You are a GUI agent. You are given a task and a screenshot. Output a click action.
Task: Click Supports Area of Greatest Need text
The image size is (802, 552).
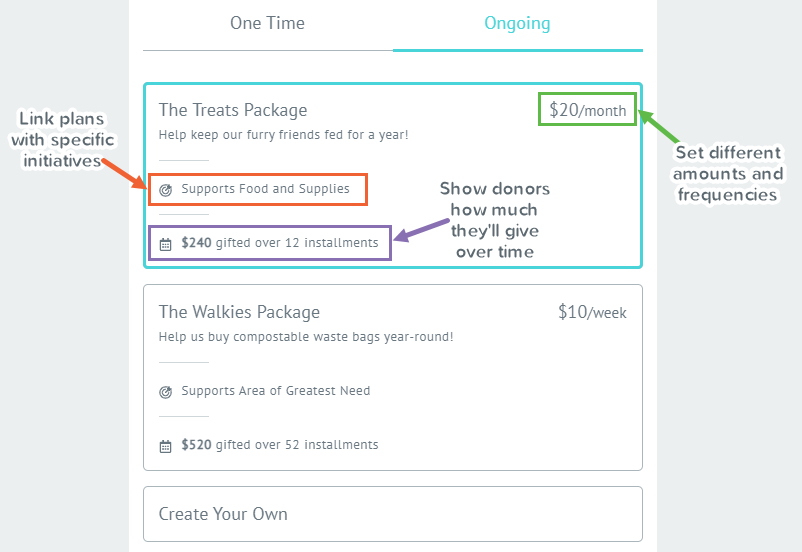[x=276, y=391]
